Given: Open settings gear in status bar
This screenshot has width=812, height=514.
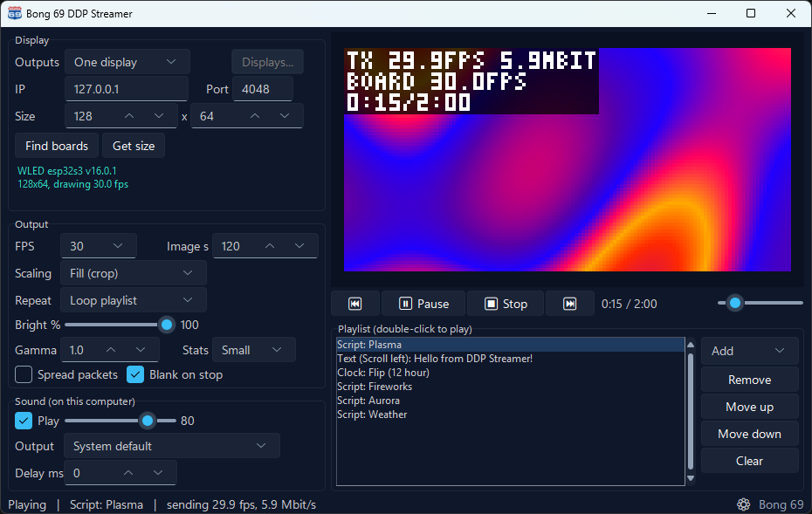Looking at the screenshot, I should (744, 504).
